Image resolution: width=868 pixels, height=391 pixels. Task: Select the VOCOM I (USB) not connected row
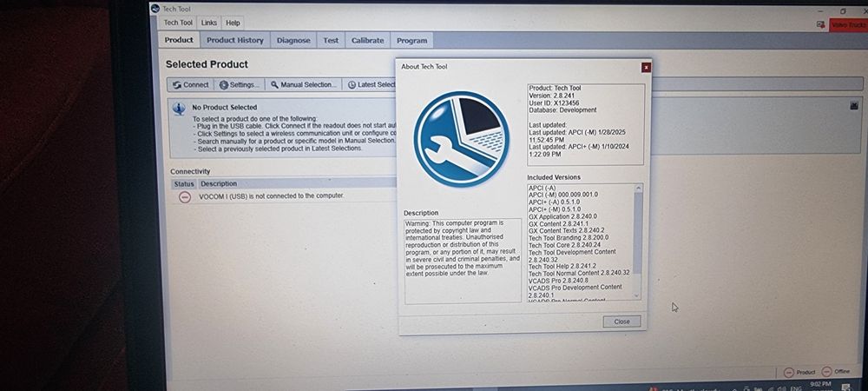click(x=284, y=196)
